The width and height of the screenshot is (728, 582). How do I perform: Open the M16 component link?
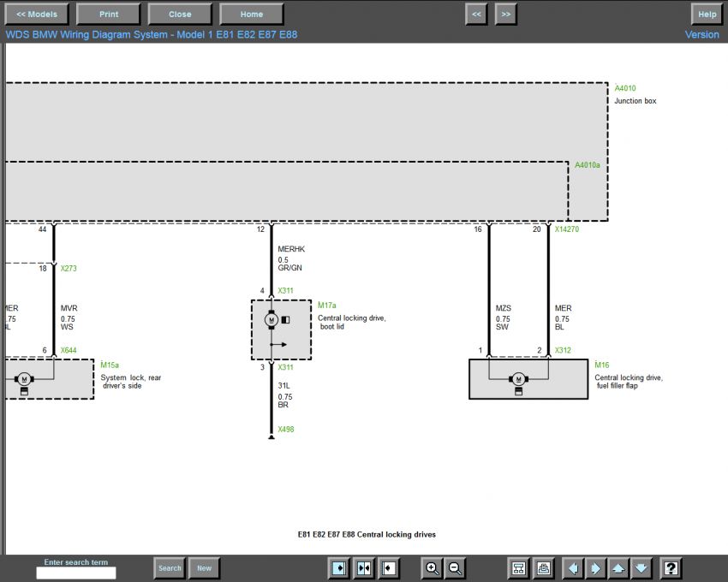click(602, 365)
